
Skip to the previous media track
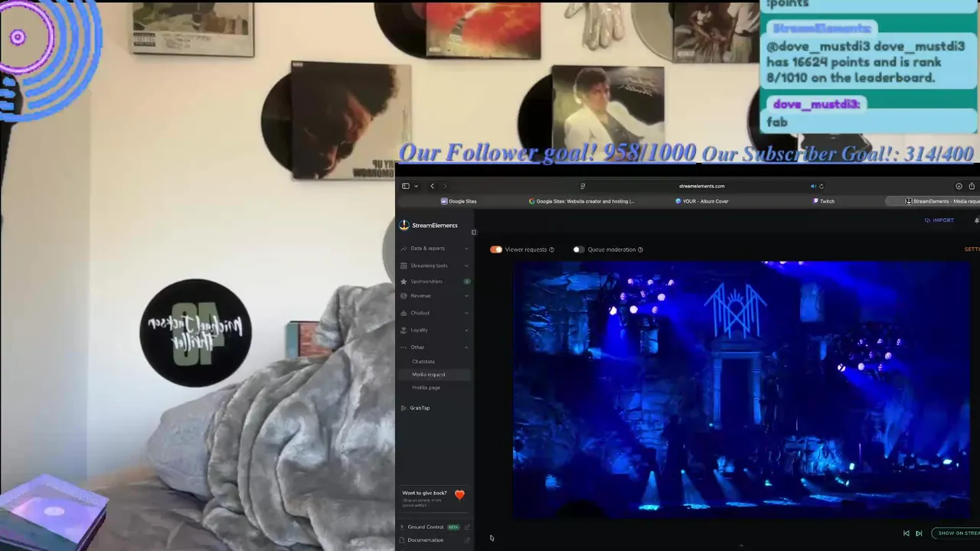click(x=906, y=533)
